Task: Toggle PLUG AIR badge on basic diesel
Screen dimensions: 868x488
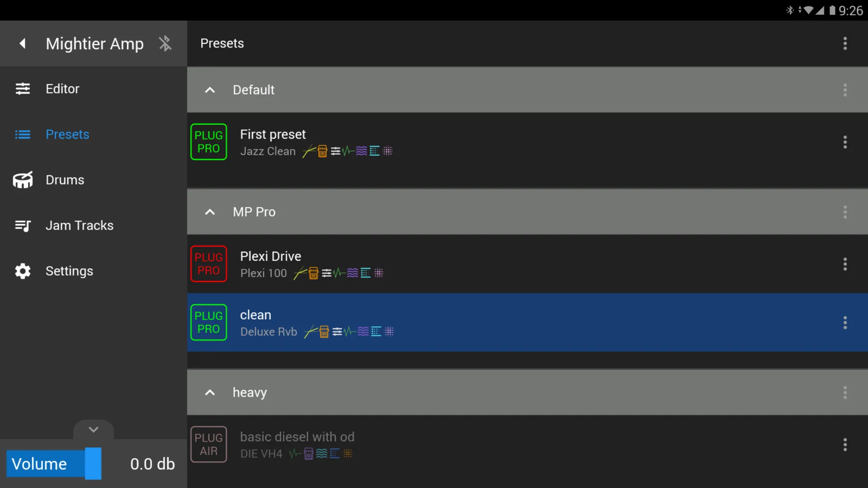Action: [x=208, y=444]
